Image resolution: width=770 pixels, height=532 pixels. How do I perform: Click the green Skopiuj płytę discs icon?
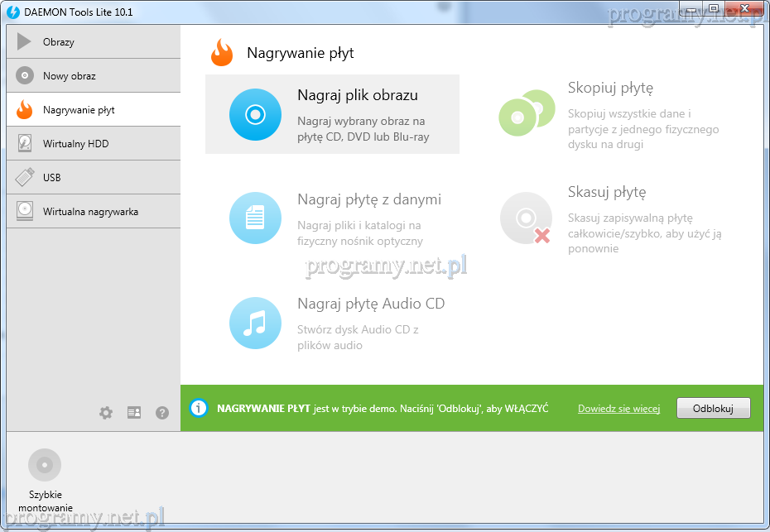click(x=526, y=113)
